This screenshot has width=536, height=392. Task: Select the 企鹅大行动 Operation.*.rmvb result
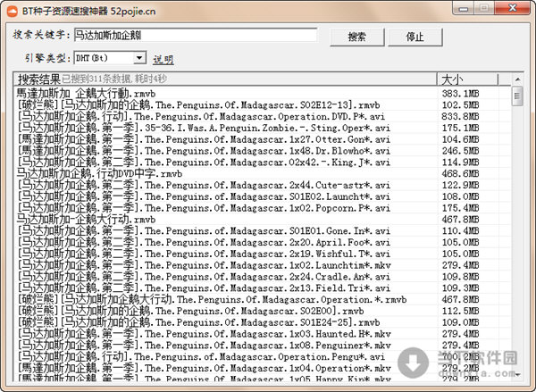click(x=212, y=299)
